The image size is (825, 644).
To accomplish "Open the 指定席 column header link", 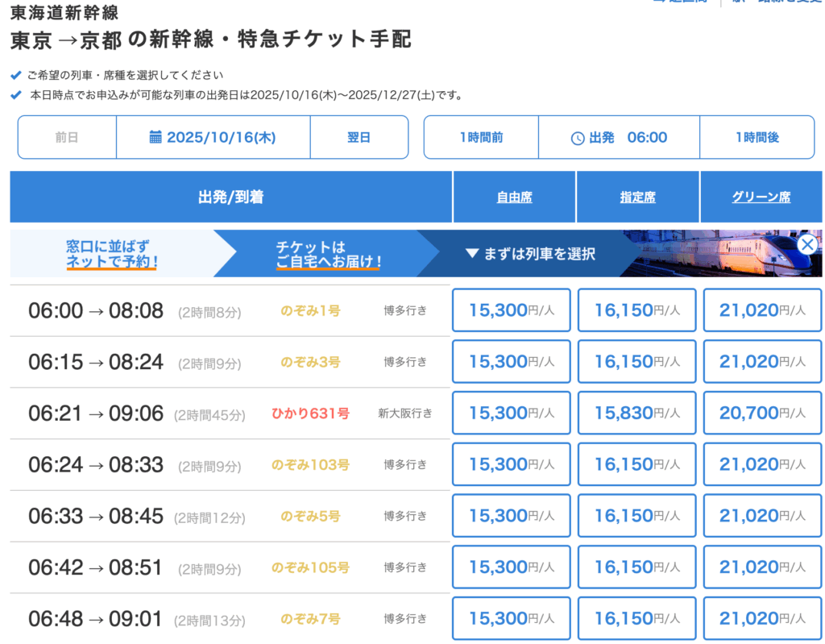I will tap(637, 197).
